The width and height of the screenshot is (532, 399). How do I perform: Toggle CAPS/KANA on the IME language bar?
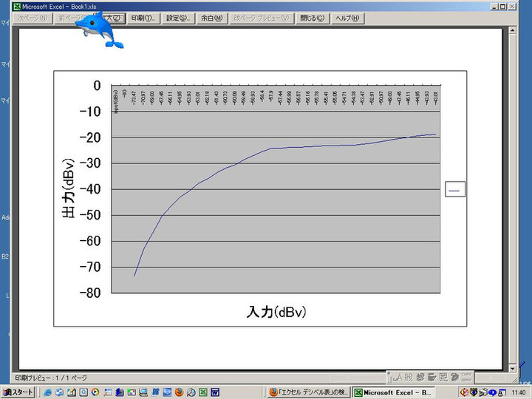coord(466,376)
